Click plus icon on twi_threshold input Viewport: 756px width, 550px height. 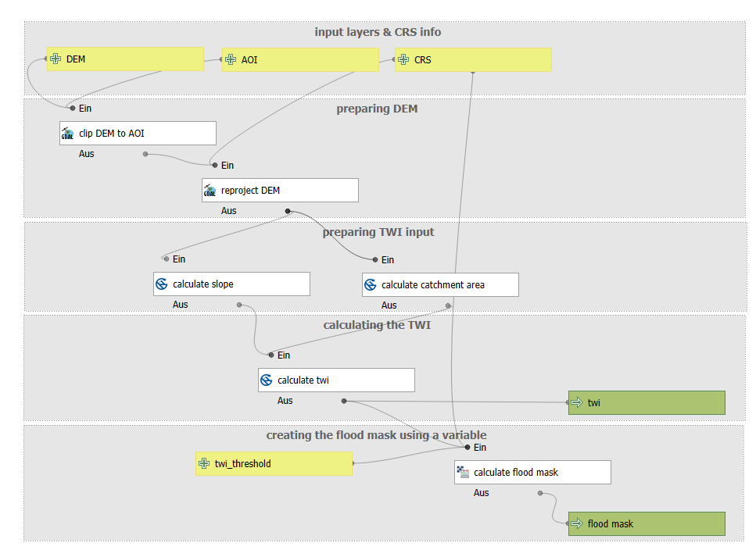204,463
